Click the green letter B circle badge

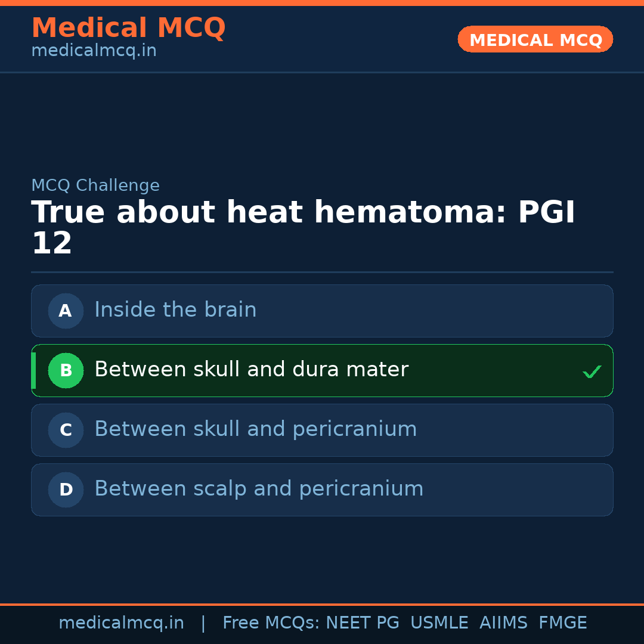[66, 370]
